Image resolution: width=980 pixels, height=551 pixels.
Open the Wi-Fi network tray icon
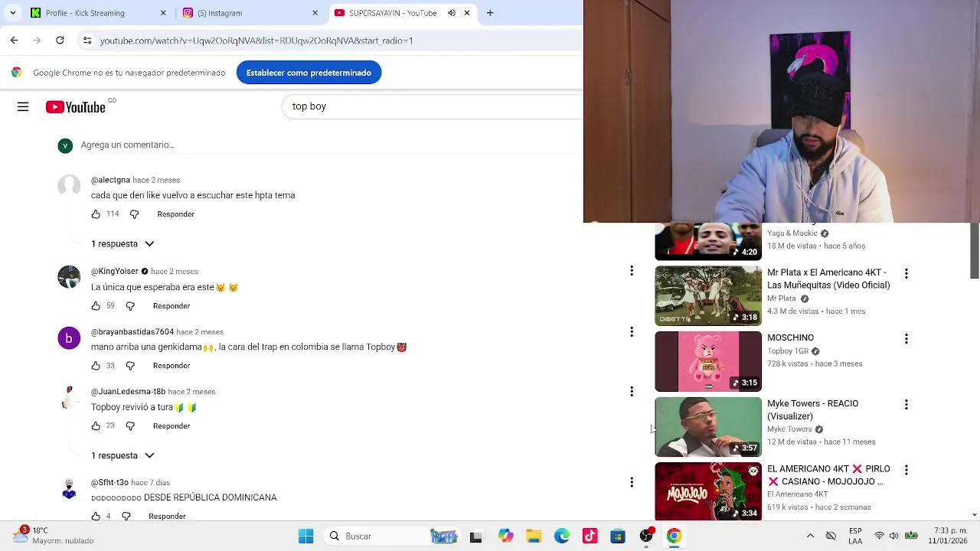point(879,536)
